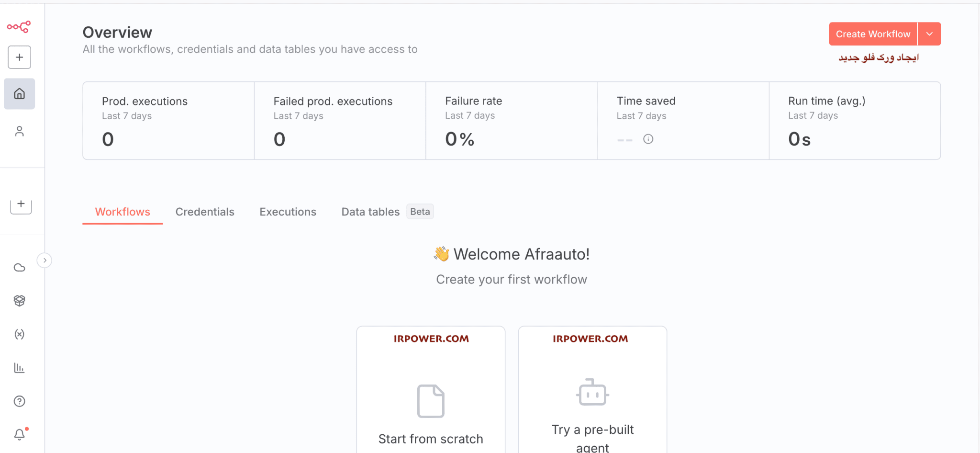Image resolution: width=980 pixels, height=453 pixels.
Task: Open the insights bar chart icon
Action: pos(20,368)
